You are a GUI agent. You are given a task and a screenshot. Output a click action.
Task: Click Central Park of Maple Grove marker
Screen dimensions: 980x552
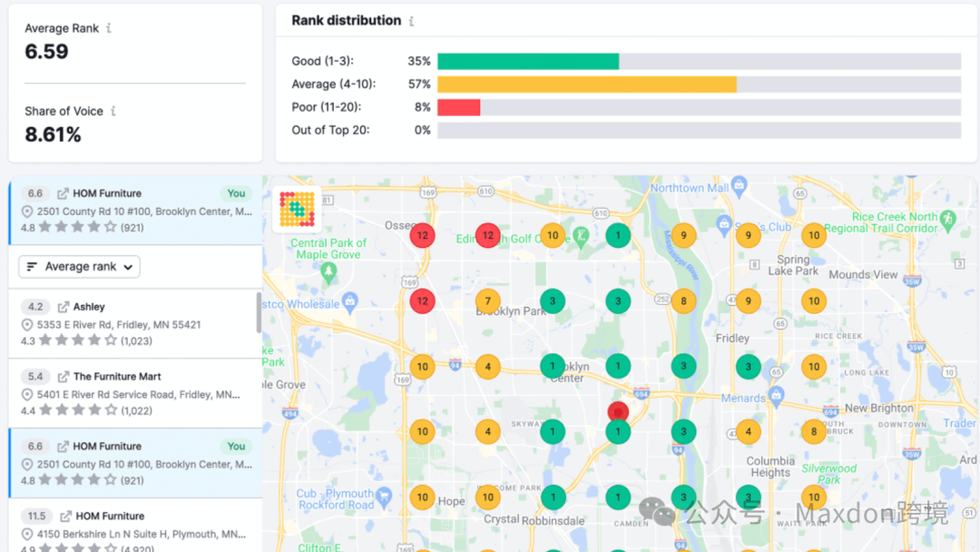coord(328,272)
